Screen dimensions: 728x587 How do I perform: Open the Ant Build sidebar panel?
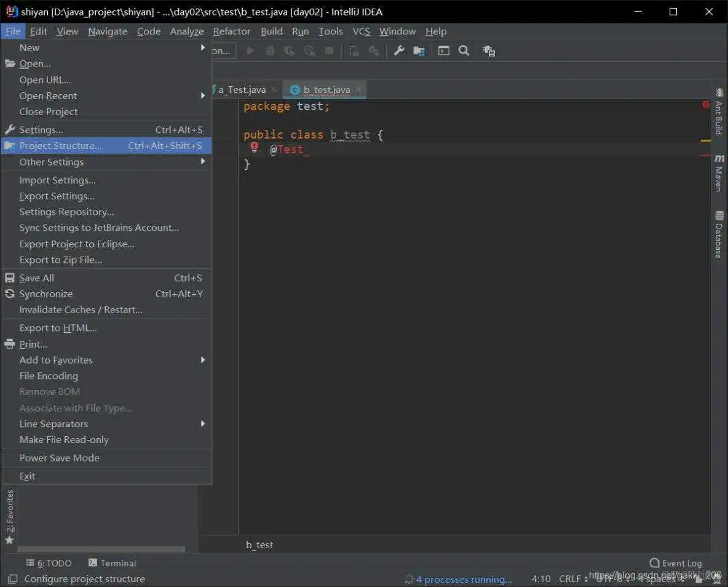pyautogui.click(x=719, y=112)
